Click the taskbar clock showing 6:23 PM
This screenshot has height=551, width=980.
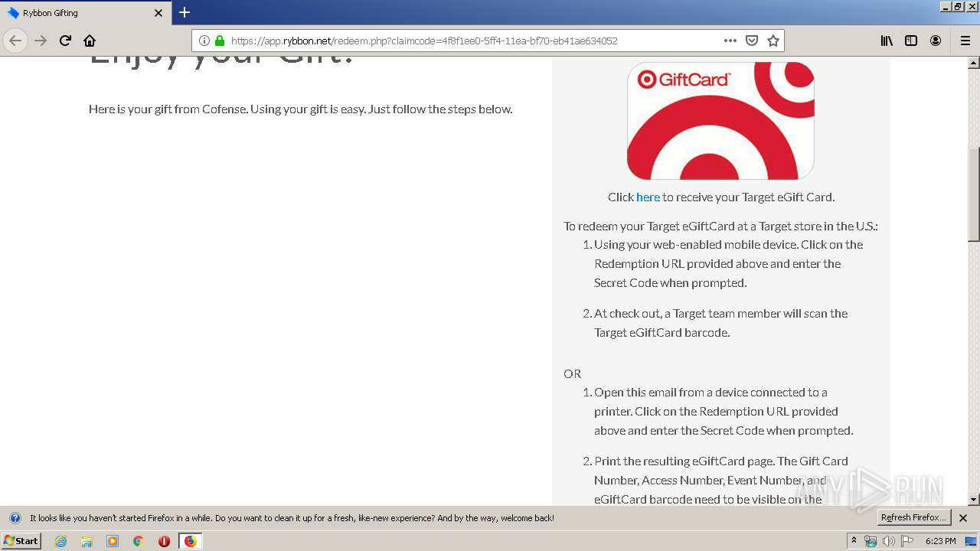tap(940, 541)
